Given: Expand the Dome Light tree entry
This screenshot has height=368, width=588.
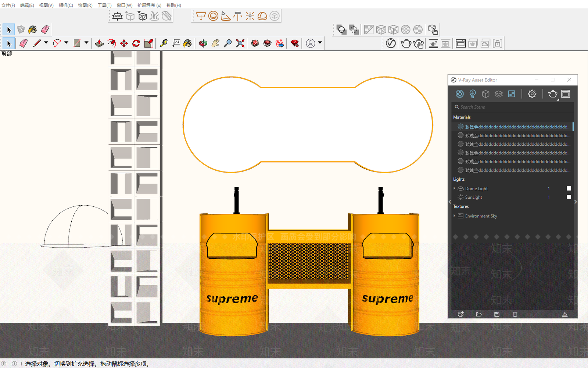Looking at the screenshot, I should coord(455,188).
